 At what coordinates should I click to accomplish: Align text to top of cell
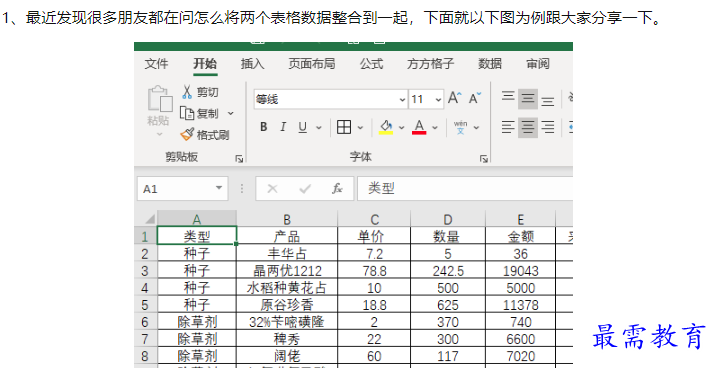point(508,98)
